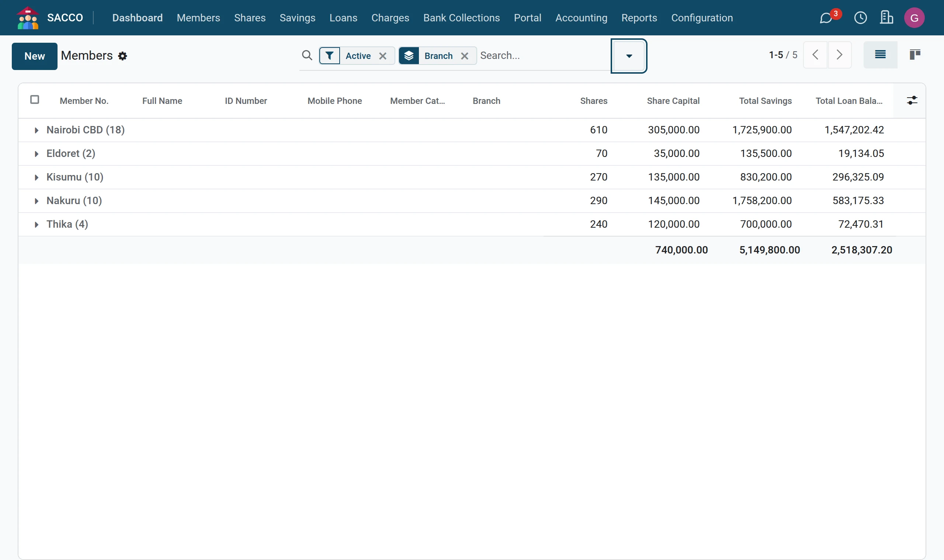
Task: Open the user avatar G menu
Action: tap(914, 18)
